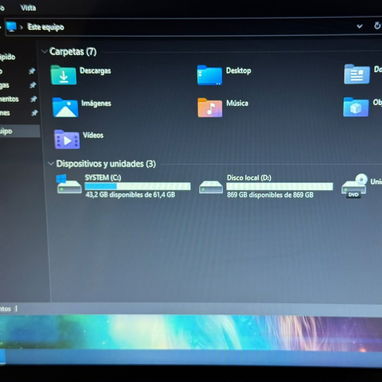Image resolution: width=382 pixels, height=382 pixels.
Task: Select the Desktop folder label
Action: (239, 71)
